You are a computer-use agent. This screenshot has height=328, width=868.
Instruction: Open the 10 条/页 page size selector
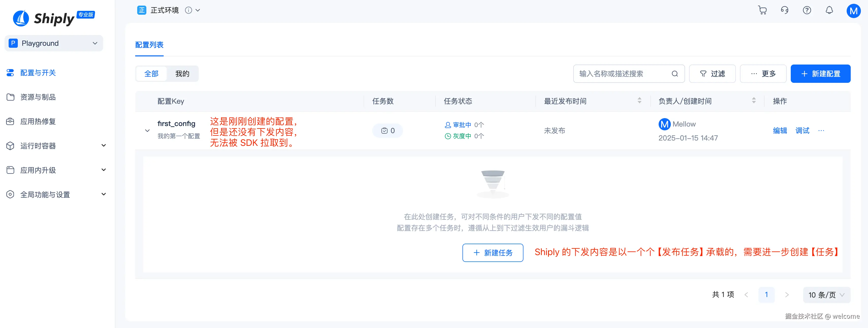coord(826,295)
